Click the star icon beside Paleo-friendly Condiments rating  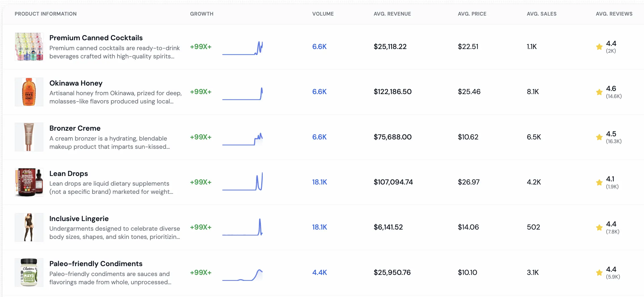599,273
